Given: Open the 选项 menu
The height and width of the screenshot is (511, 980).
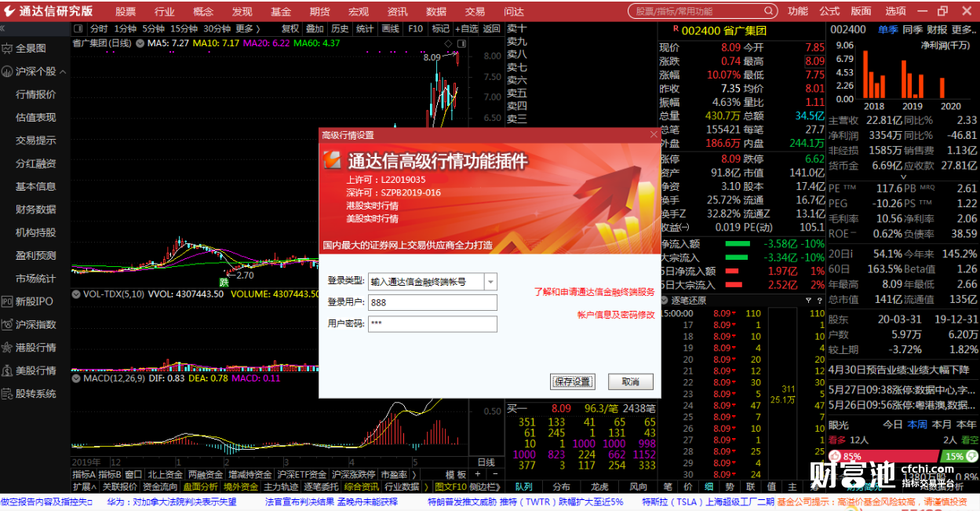Looking at the screenshot, I should coord(896,11).
